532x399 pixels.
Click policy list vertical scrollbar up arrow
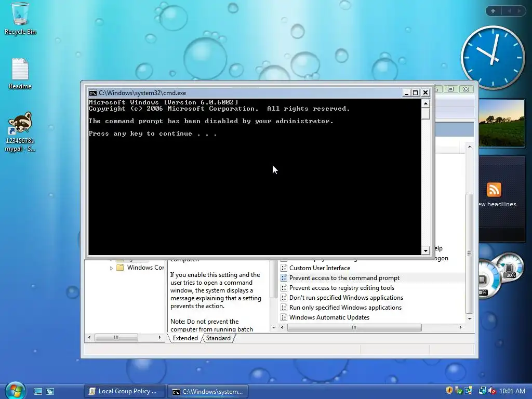(x=470, y=147)
